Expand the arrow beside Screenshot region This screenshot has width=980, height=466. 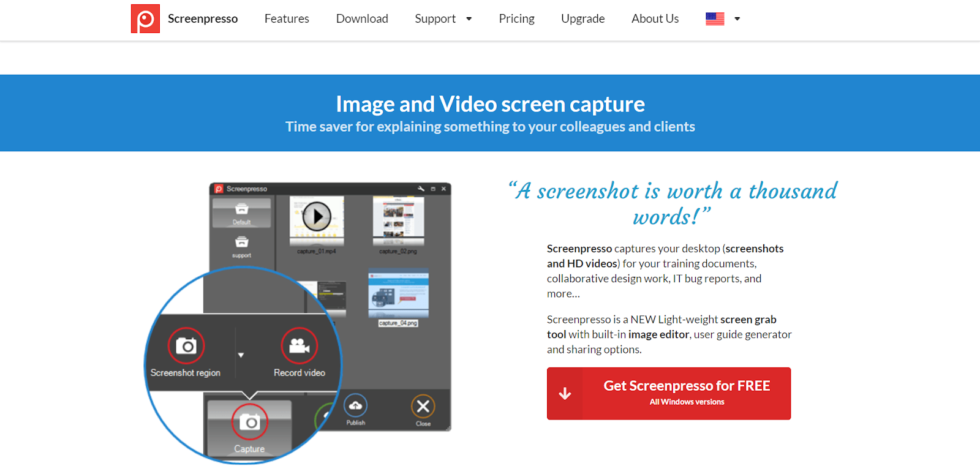pos(241,355)
